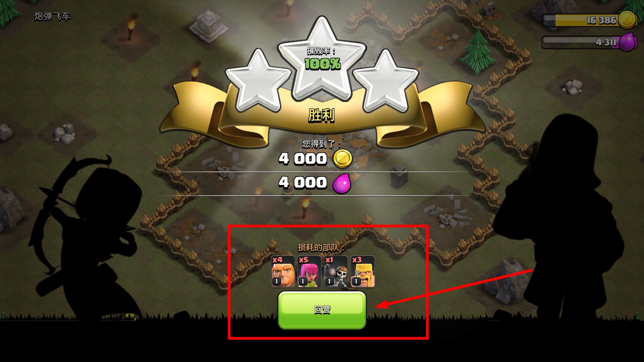Select the Giant troop card x4
This screenshot has width=644, height=362.
coord(283,271)
